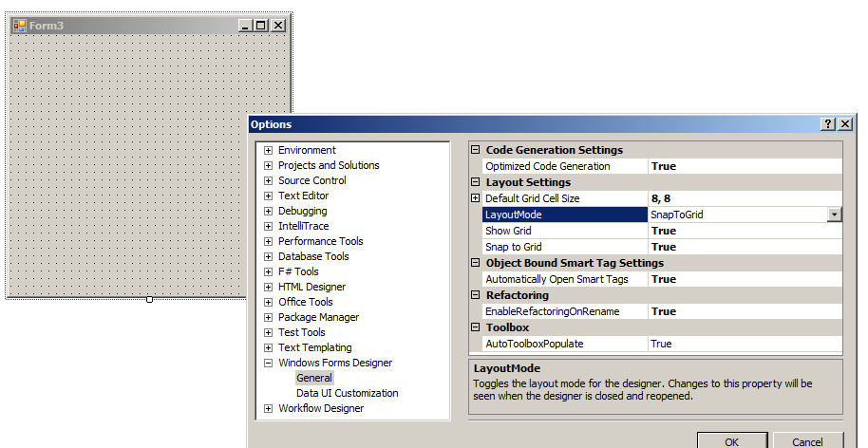Expand the Text Templating node

tap(269, 348)
